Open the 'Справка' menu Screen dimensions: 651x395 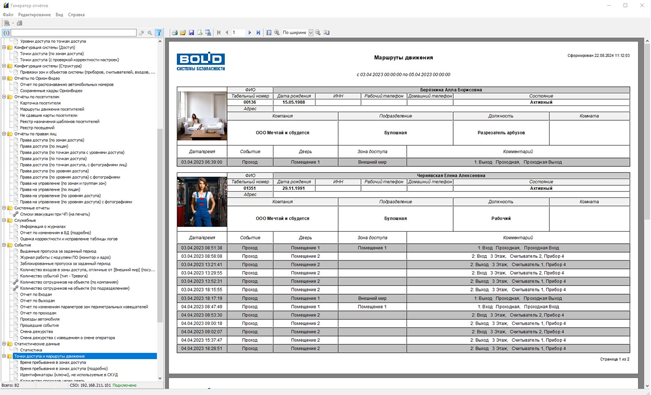point(76,15)
